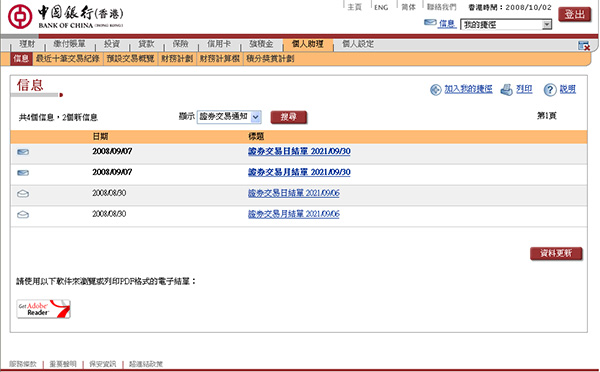Open the 我的捷徑 dropdown
The image size is (600, 372).
(506, 25)
